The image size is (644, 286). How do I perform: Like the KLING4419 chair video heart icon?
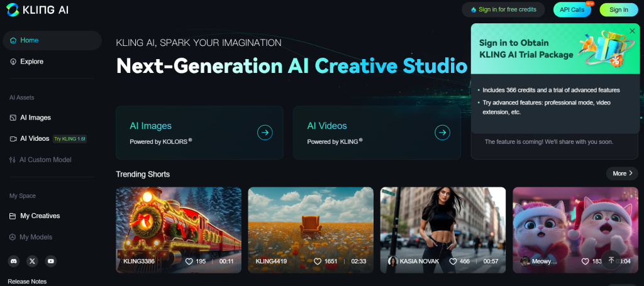(318, 261)
